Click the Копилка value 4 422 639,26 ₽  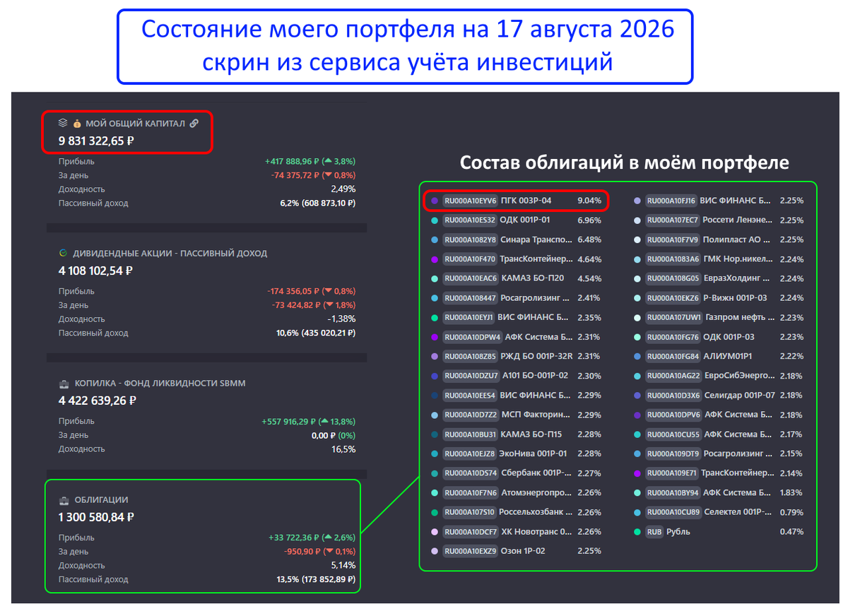98,401
